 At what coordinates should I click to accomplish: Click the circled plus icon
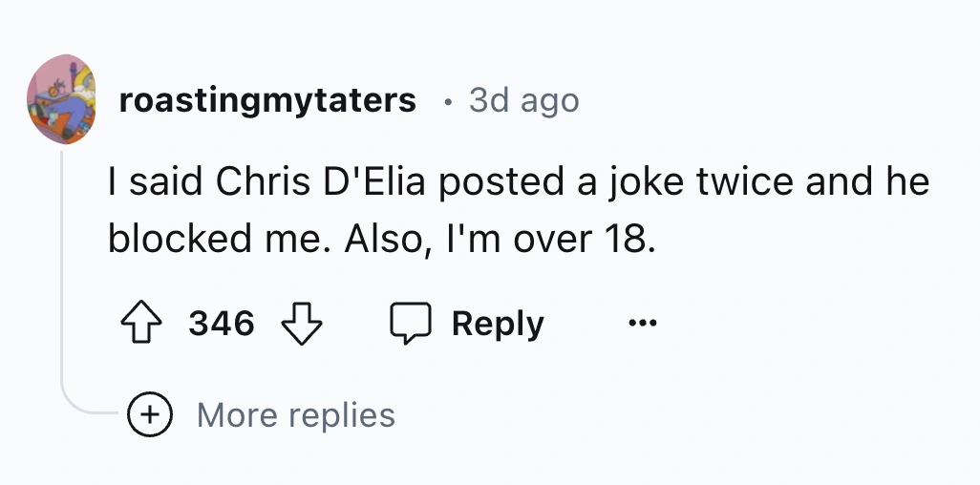point(150,415)
